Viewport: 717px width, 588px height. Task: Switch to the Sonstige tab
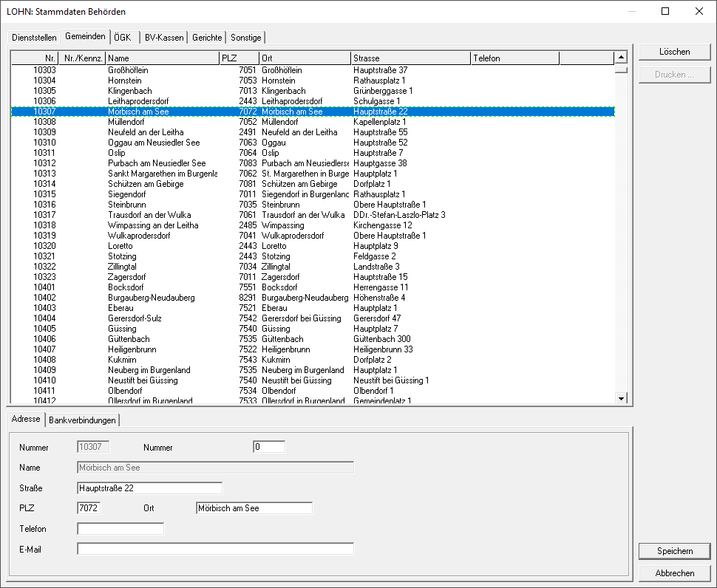point(245,38)
